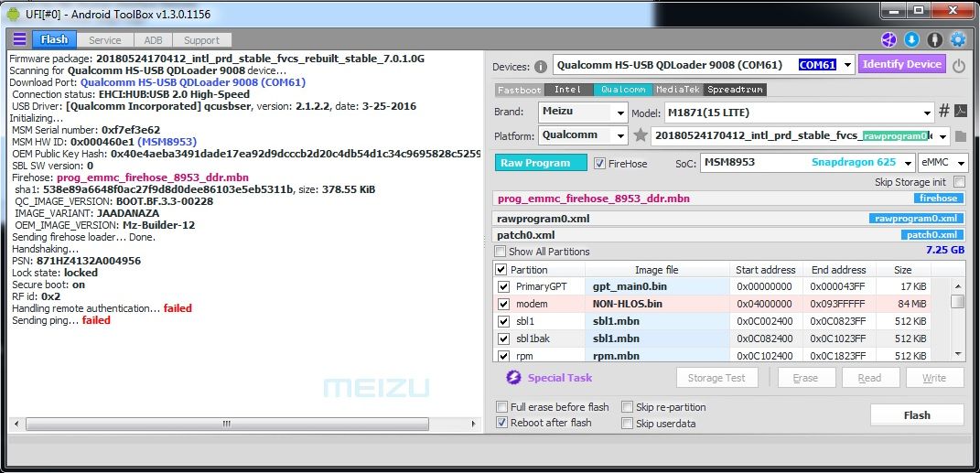This screenshot has width=980, height=473.
Task: Click the log scrollbar right arrow
Action: (474, 424)
